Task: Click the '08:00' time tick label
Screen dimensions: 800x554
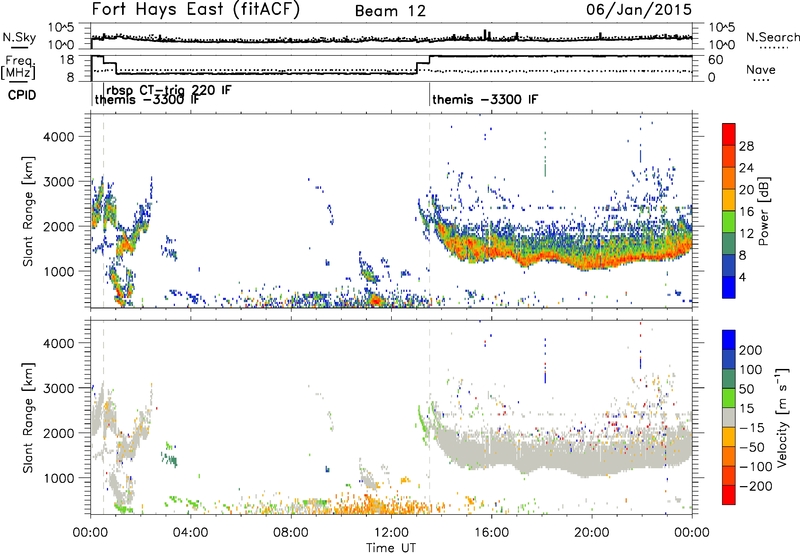Action: tap(291, 533)
